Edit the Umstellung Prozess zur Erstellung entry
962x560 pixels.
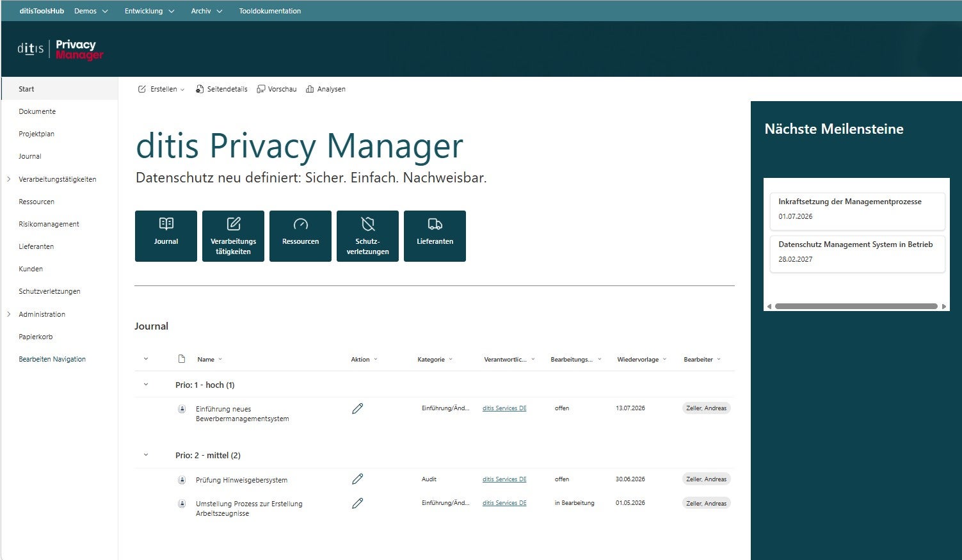click(358, 504)
